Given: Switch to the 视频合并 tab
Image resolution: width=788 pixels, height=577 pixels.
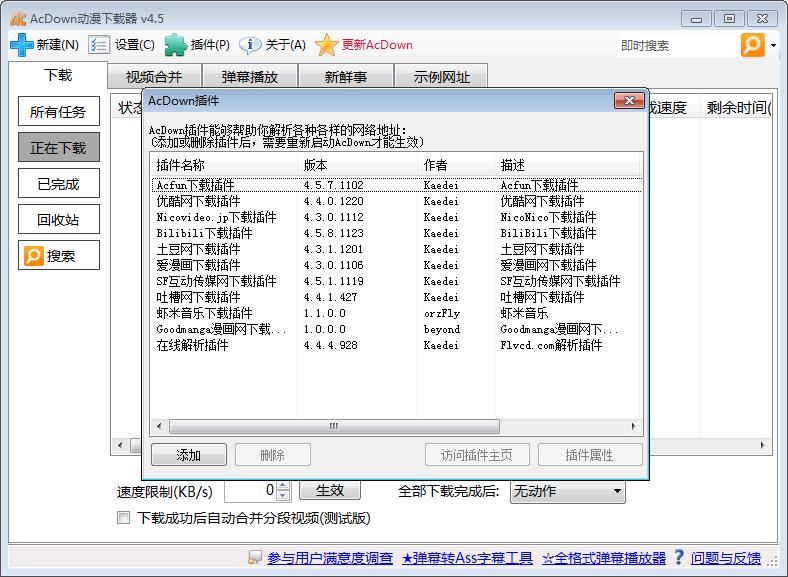Looking at the screenshot, I should [x=154, y=77].
